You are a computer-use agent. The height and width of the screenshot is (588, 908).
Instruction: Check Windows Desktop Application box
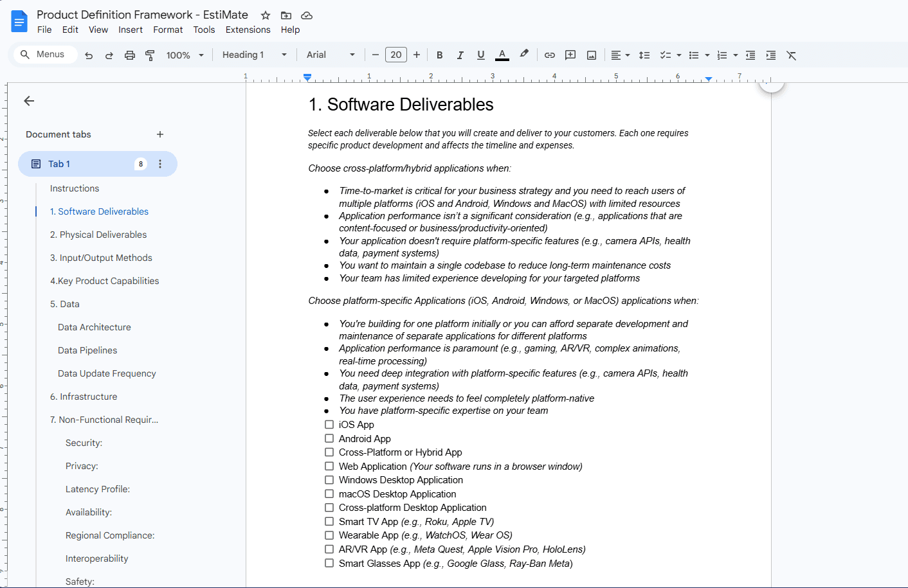coord(329,480)
